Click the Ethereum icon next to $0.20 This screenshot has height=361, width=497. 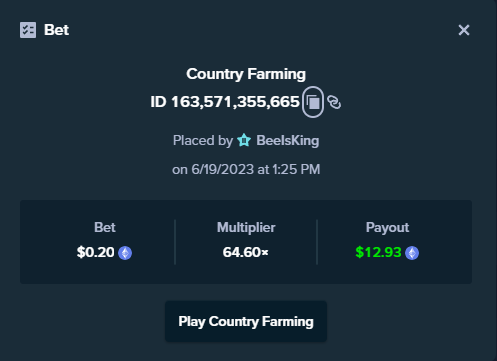[125, 253]
